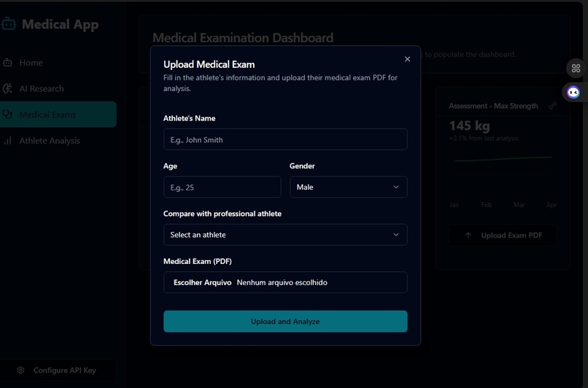Focus the Athlete's Name input field
The image size is (588, 388).
[285, 139]
